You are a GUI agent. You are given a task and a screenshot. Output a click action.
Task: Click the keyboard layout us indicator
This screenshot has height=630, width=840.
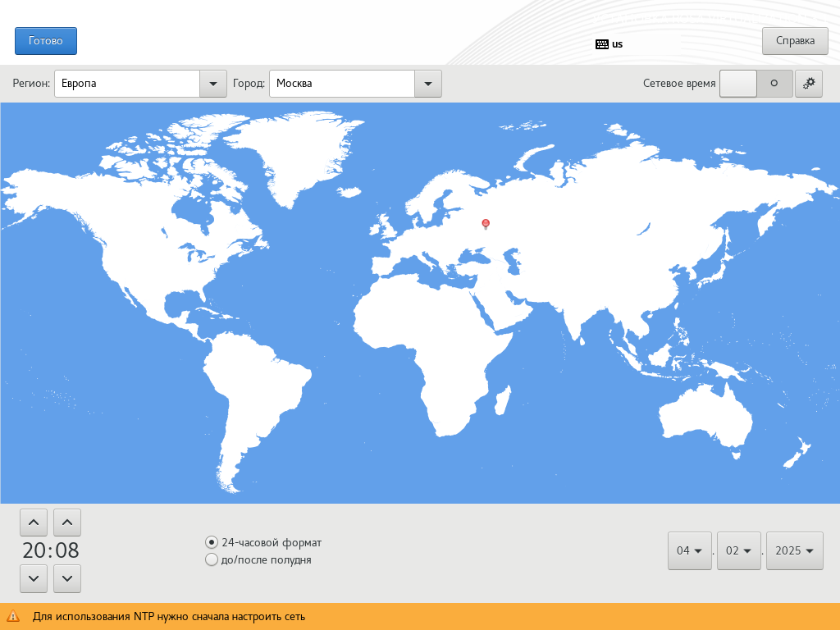[x=609, y=44]
